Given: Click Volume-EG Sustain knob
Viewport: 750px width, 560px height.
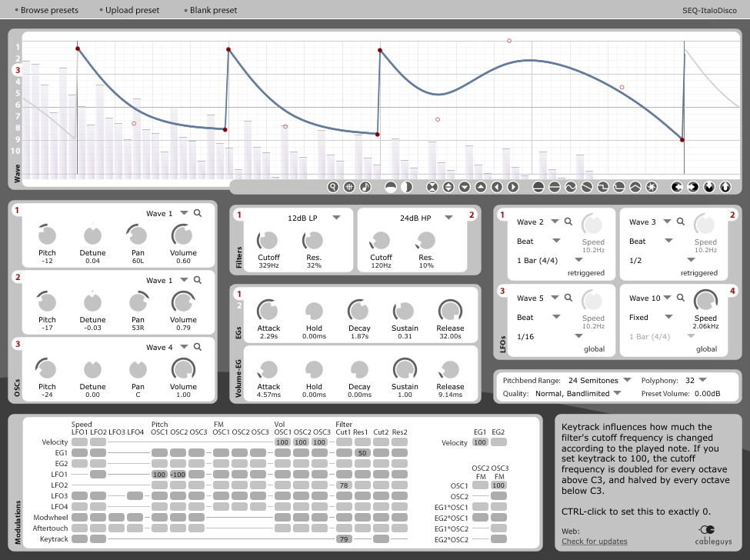Looking at the screenshot, I should [x=405, y=369].
